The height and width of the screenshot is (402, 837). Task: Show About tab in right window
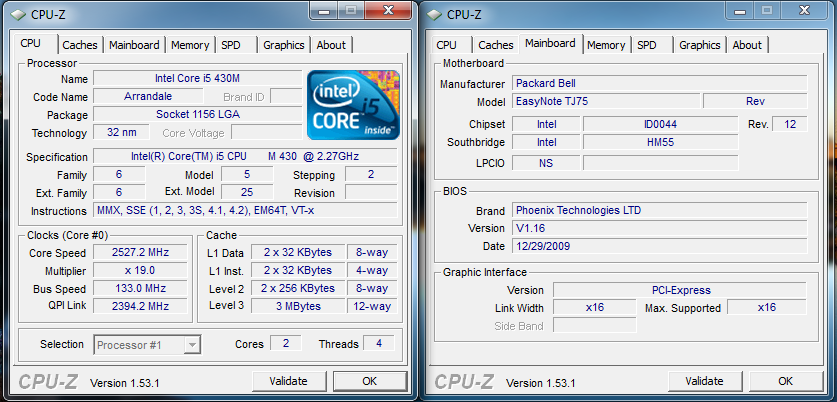747,45
